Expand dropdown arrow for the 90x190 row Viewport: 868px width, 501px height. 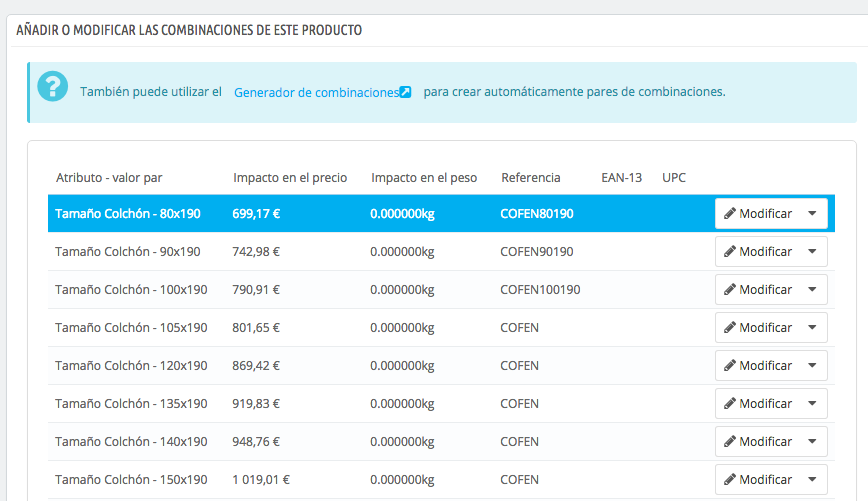pos(813,252)
